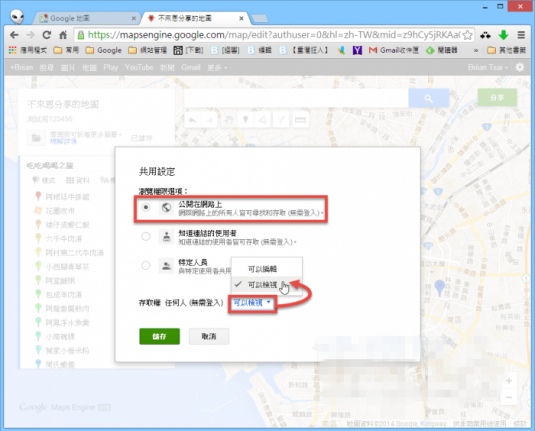Open the 【重灌狂人】 bookmark
This screenshot has height=431, width=535.
pyautogui.click(x=304, y=51)
